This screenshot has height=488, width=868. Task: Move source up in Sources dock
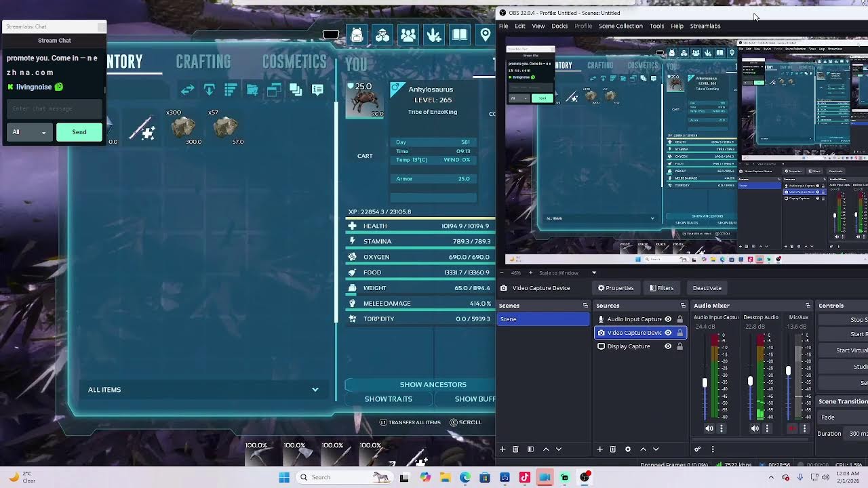point(643,449)
